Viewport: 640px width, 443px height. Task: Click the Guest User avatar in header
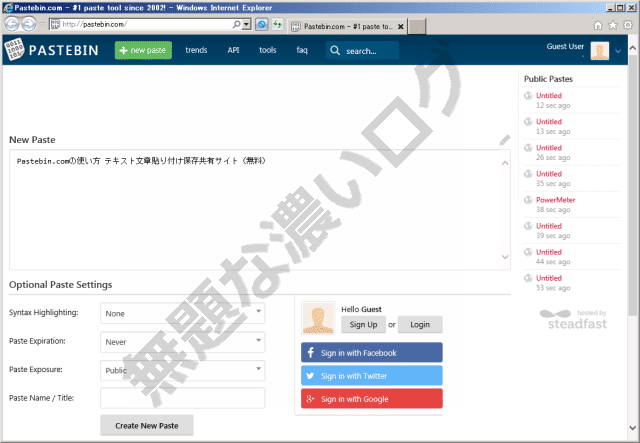pyautogui.click(x=600, y=51)
